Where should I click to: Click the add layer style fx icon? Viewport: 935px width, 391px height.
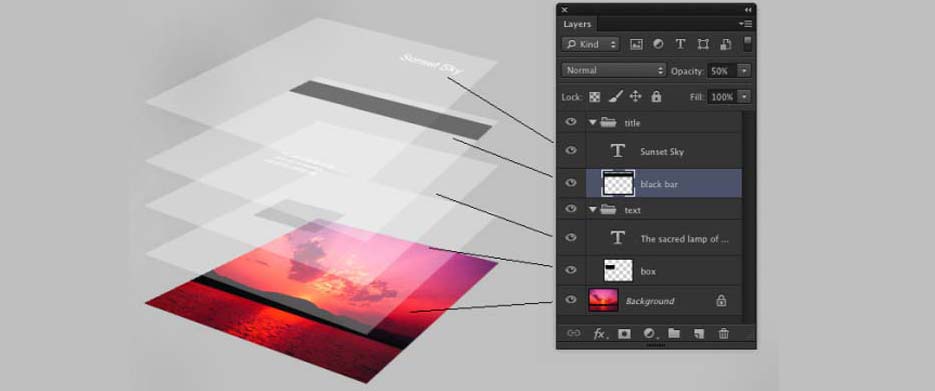(599, 334)
